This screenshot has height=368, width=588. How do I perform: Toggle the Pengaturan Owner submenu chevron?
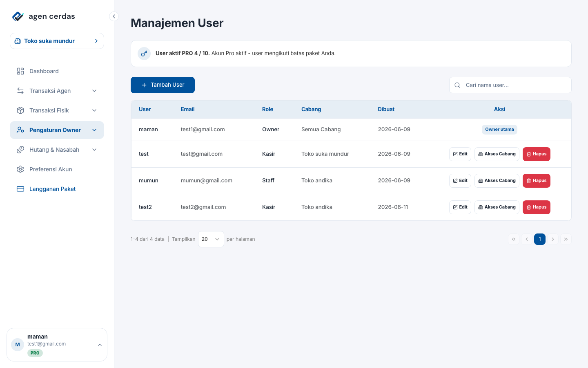94,130
